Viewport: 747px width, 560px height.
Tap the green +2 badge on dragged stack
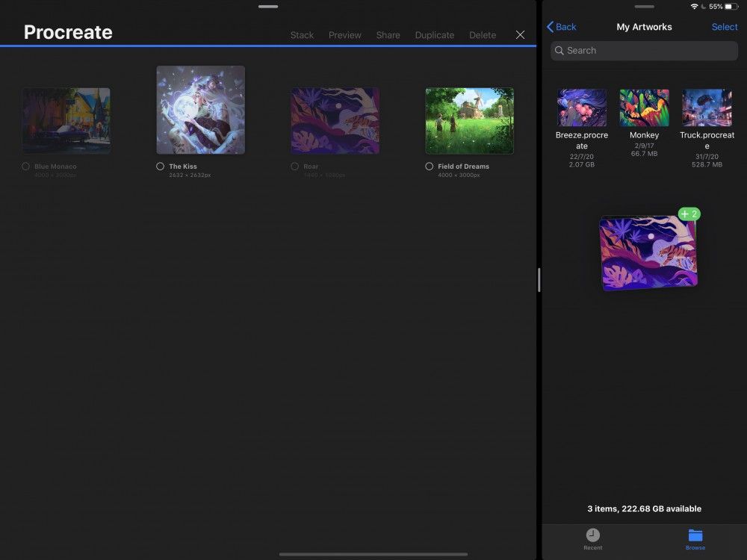[688, 214]
